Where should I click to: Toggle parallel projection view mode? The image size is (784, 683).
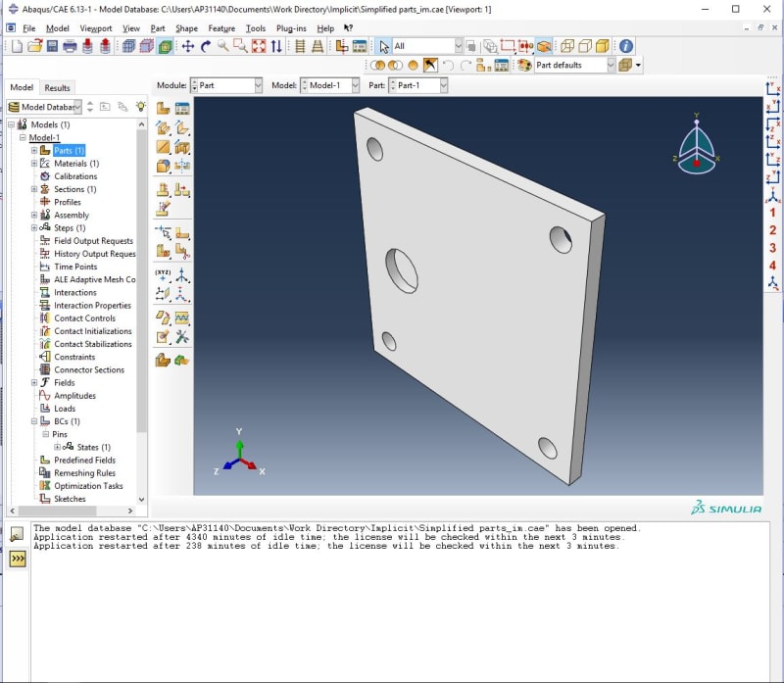tap(300, 46)
